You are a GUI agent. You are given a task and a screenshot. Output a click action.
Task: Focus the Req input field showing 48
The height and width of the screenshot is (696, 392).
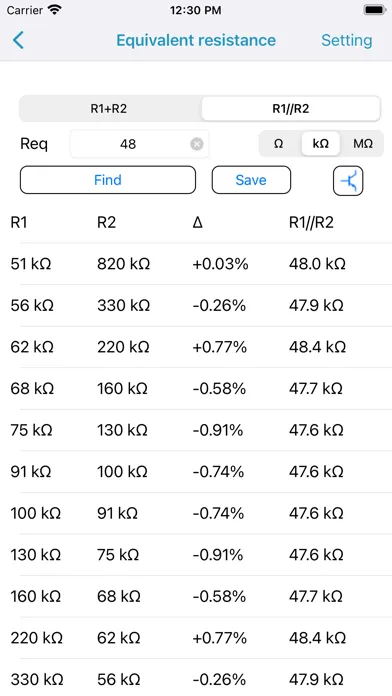139,144
